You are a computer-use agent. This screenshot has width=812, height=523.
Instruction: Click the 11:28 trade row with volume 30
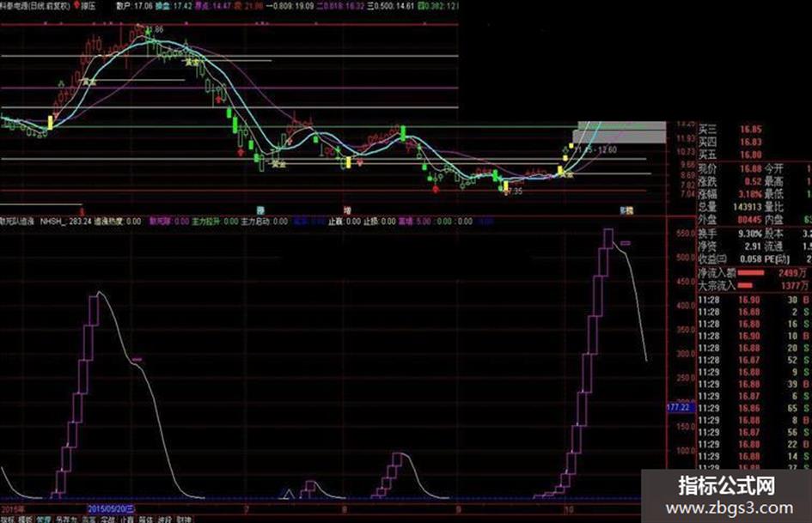[754, 300]
